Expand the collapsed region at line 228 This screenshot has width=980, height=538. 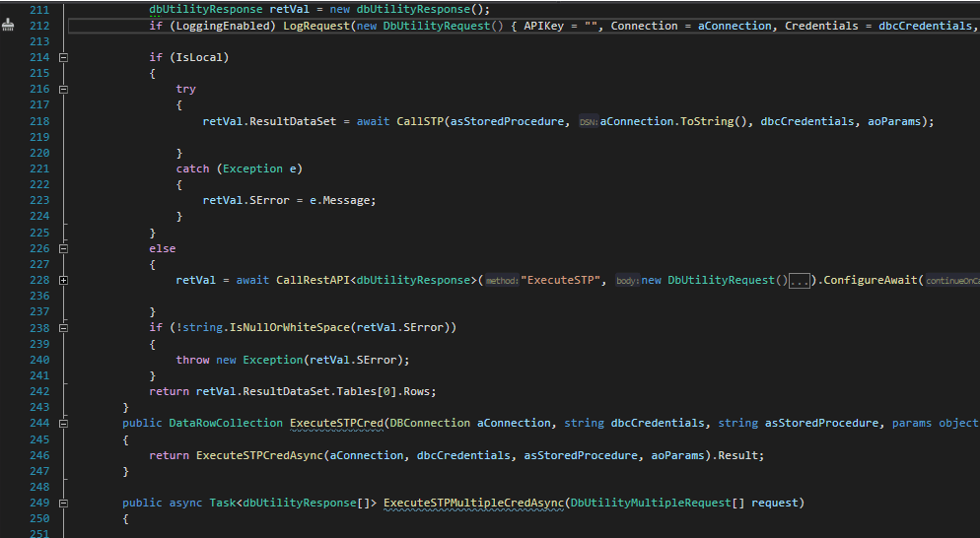(64, 281)
